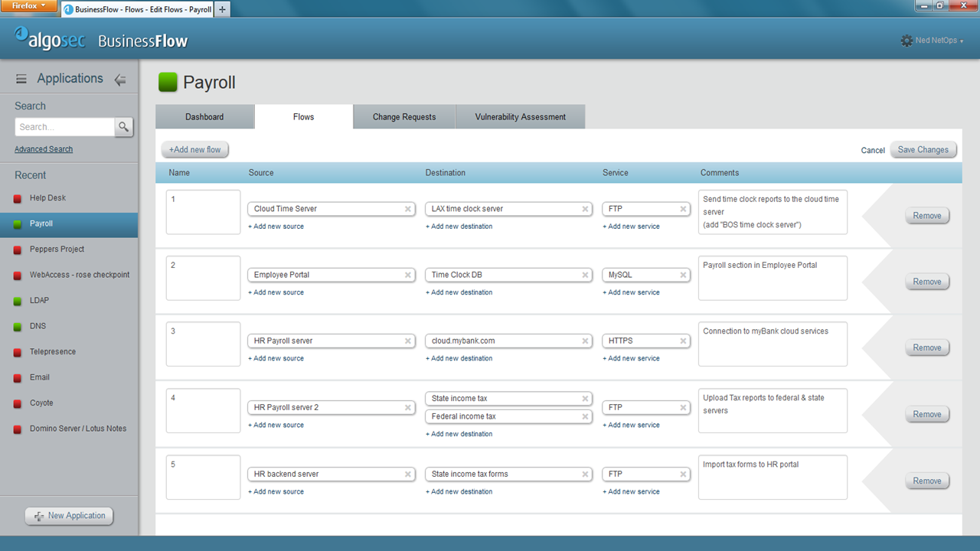The width and height of the screenshot is (980, 551).
Task: Remove Time Clock DB destination chip
Action: 585,275
